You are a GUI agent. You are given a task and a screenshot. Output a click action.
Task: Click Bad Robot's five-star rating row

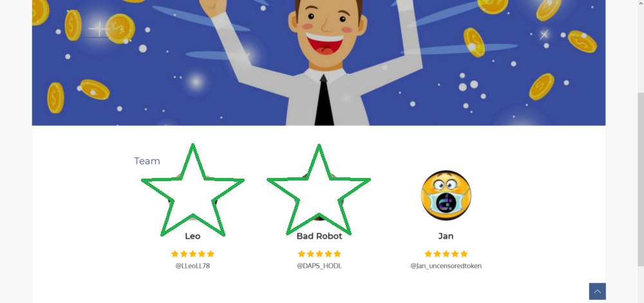pyautogui.click(x=319, y=253)
